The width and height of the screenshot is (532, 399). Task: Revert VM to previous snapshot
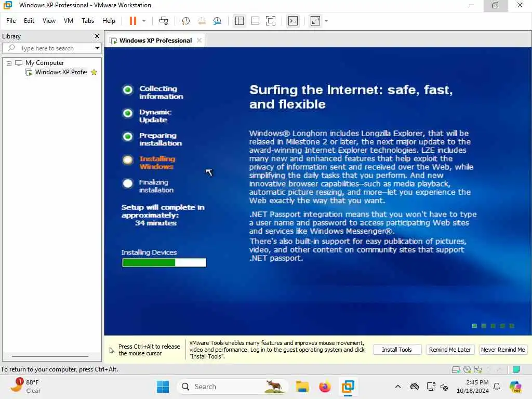click(202, 21)
